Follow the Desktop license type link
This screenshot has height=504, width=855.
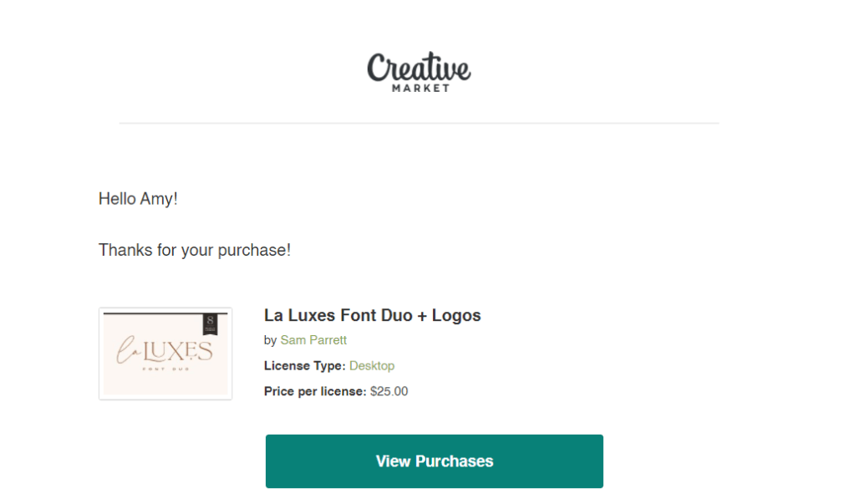click(372, 366)
